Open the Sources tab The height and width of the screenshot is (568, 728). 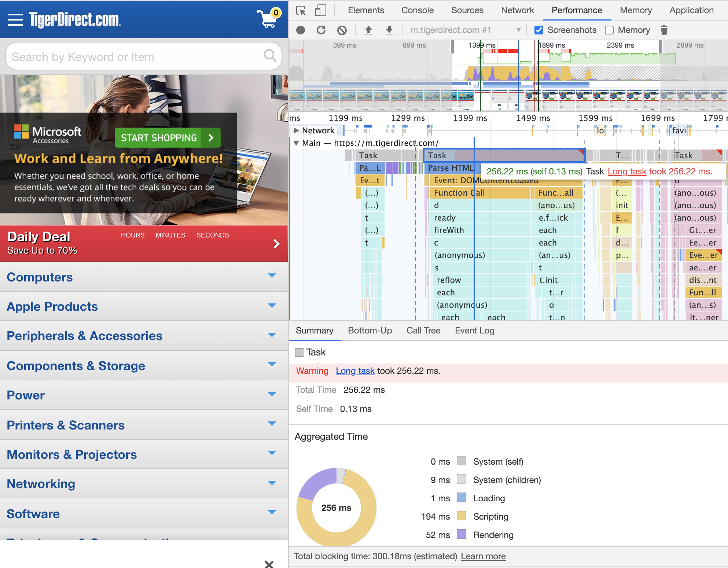(467, 10)
